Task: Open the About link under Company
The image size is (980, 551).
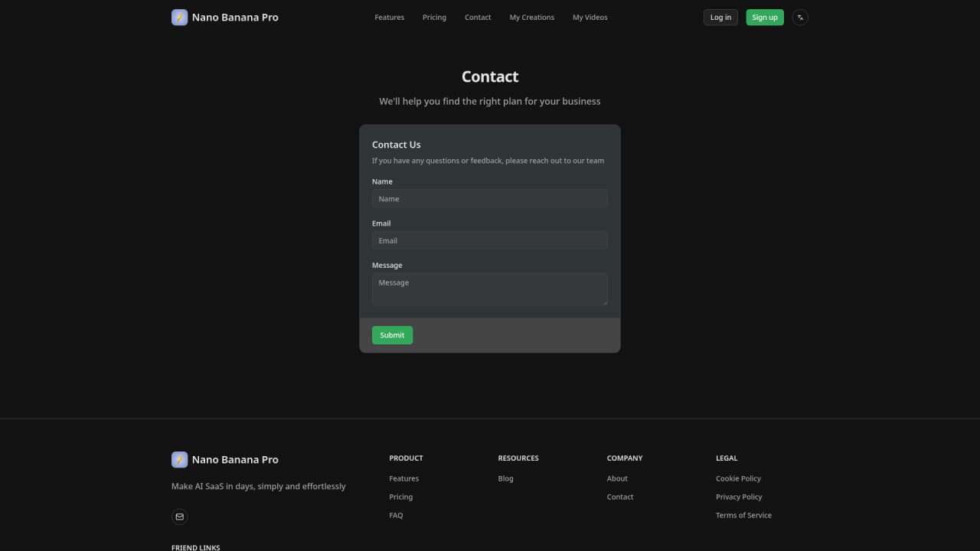Action: [x=617, y=478]
